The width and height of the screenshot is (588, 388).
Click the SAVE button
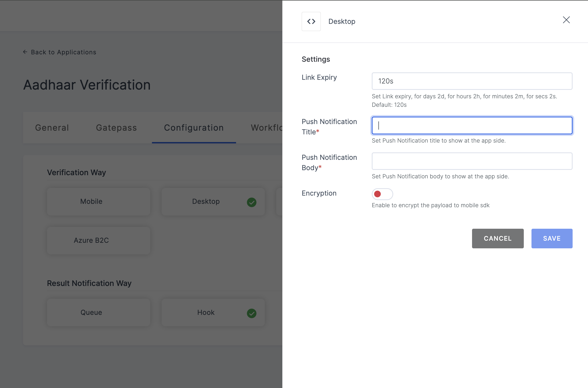point(552,239)
